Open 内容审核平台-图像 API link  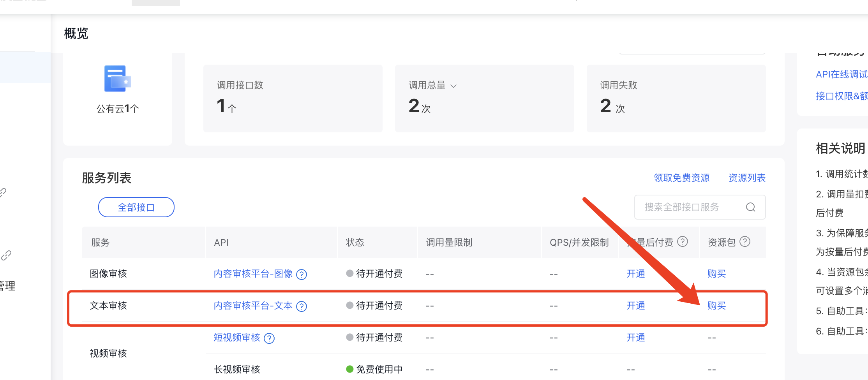[253, 274]
